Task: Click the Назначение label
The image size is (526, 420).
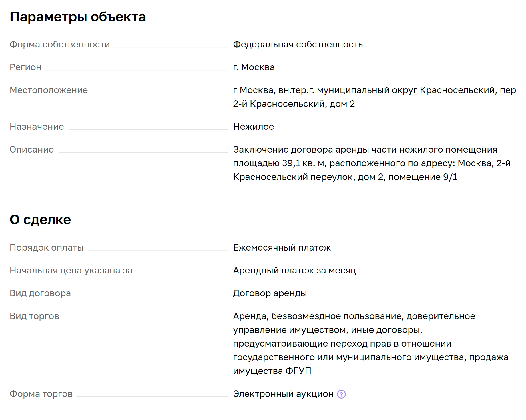Action: coord(37,127)
